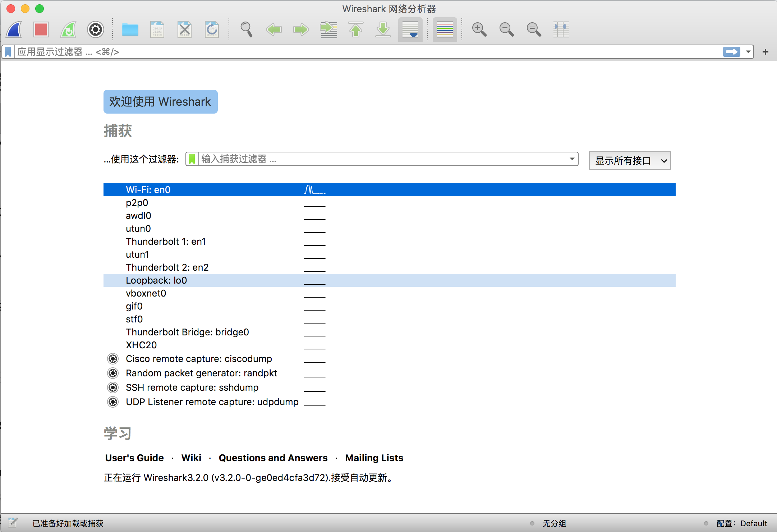
Task: Open the Questions and Answers link
Action: click(x=273, y=458)
